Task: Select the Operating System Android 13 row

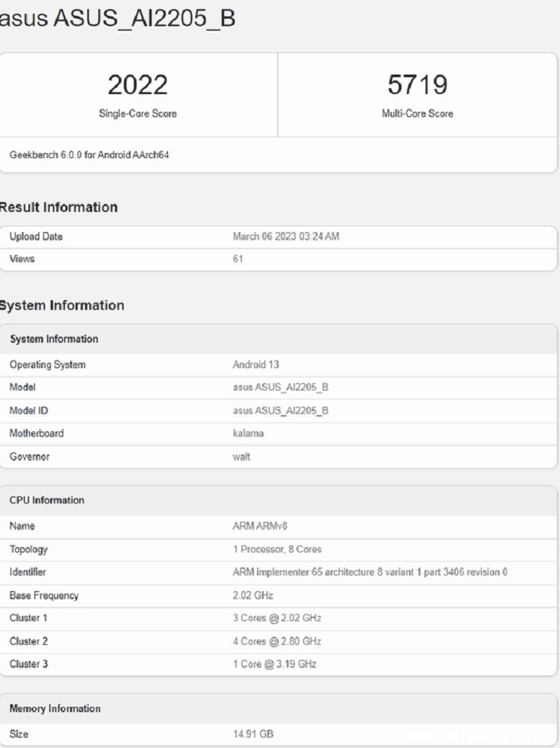Action: (x=279, y=364)
